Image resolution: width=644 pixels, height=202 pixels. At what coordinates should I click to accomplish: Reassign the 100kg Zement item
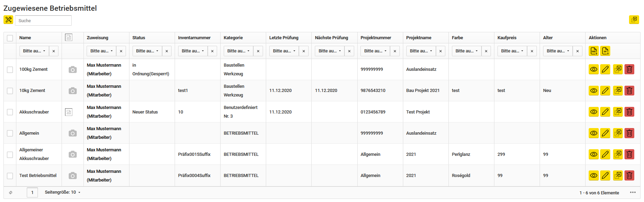(x=618, y=69)
